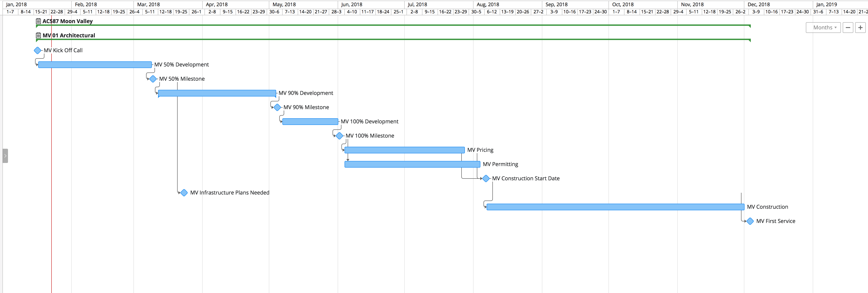The height and width of the screenshot is (293, 868).
Task: Click the AC587 Moon Valley project icon
Action: [38, 21]
